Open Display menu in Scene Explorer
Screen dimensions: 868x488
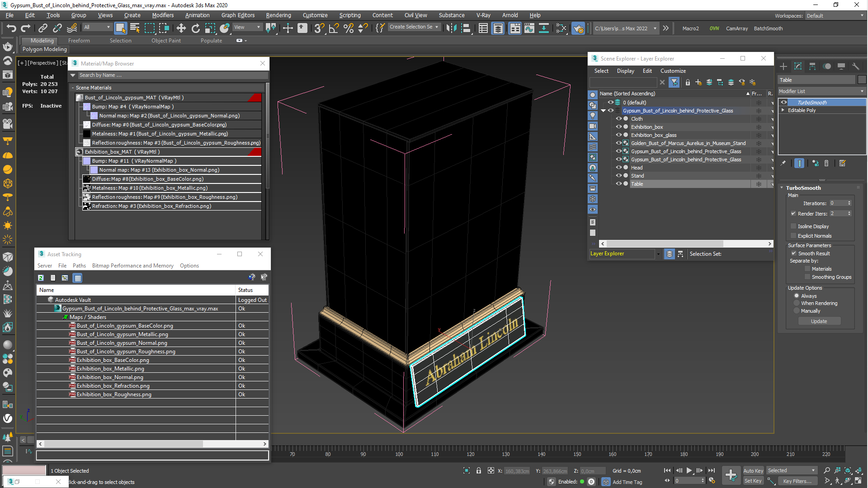625,71
